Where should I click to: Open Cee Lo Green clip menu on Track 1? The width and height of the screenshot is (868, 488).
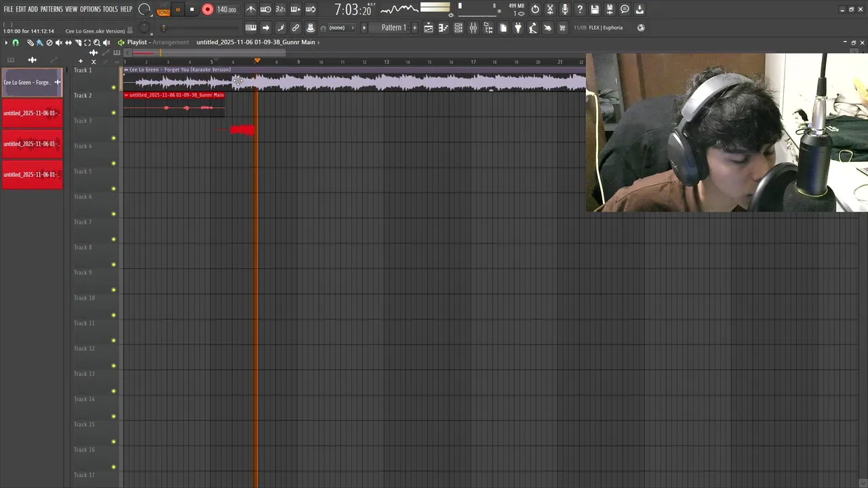pyautogui.click(x=126, y=70)
